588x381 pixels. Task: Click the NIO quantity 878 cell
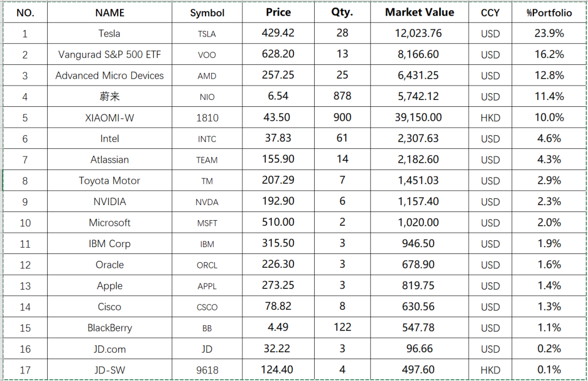click(342, 97)
